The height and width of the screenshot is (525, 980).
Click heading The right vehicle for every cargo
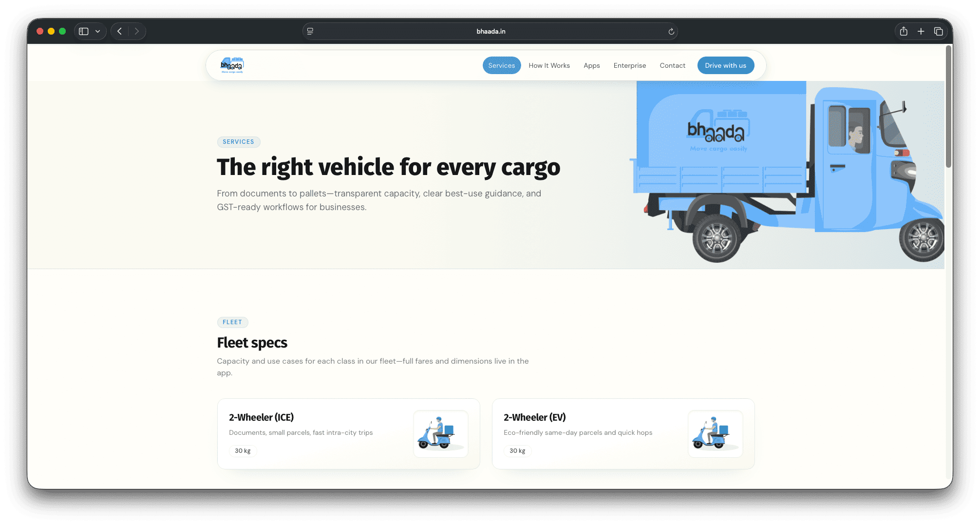coord(389,167)
